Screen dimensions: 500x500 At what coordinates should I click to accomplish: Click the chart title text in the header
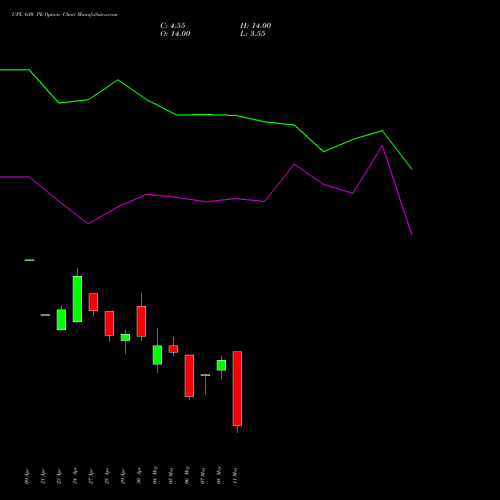point(65,15)
